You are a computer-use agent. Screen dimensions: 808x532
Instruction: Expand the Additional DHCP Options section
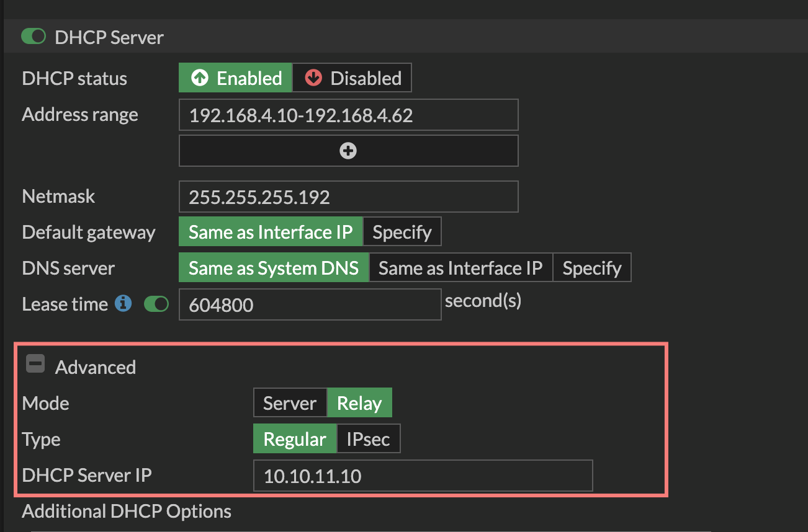pos(127,511)
